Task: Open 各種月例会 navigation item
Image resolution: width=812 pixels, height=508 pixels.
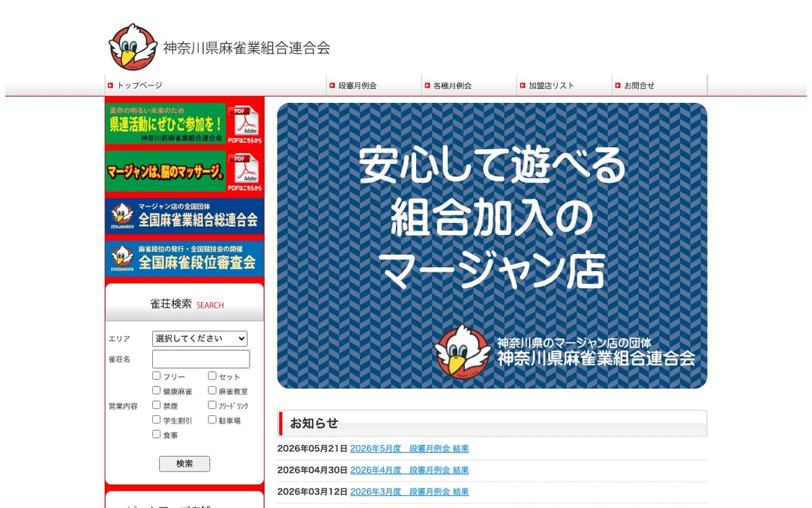Action: pyautogui.click(x=452, y=85)
